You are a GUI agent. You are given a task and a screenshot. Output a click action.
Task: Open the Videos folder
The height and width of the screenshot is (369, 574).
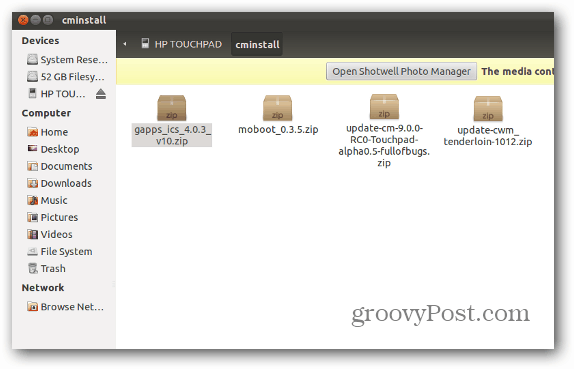[50, 234]
